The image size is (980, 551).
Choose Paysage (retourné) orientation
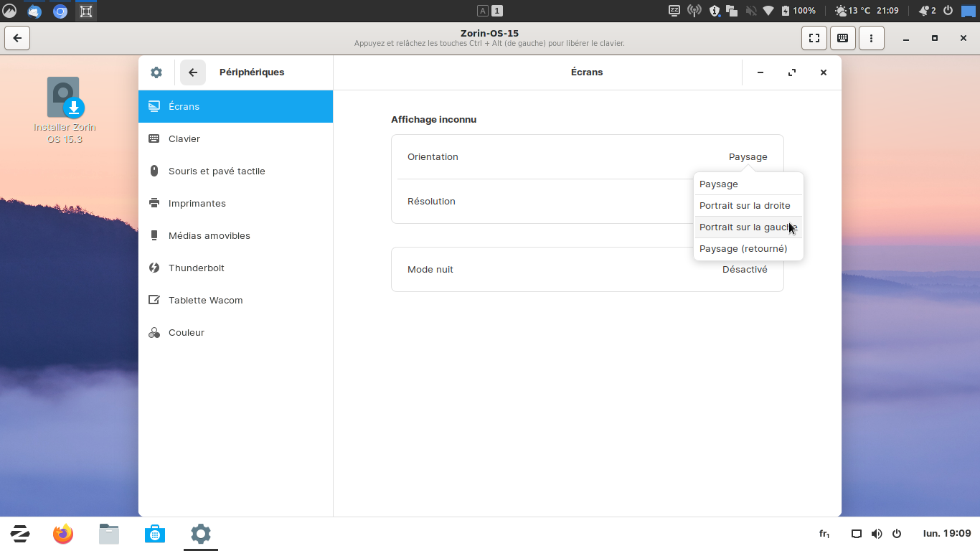[x=743, y=248]
